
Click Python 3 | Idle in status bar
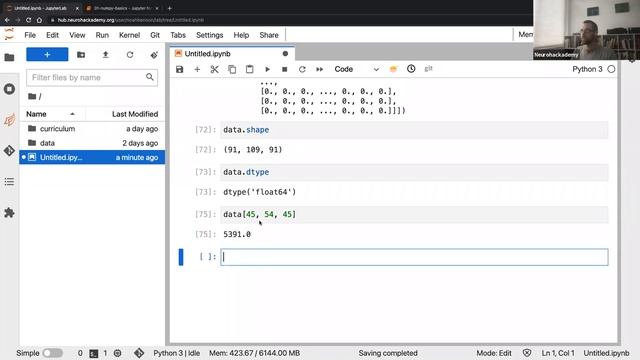coord(177,353)
